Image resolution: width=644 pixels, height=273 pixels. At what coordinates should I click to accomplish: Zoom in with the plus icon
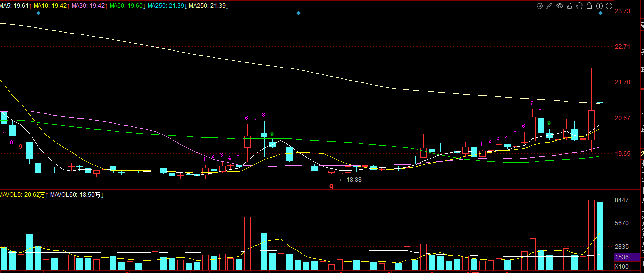[599, 6]
